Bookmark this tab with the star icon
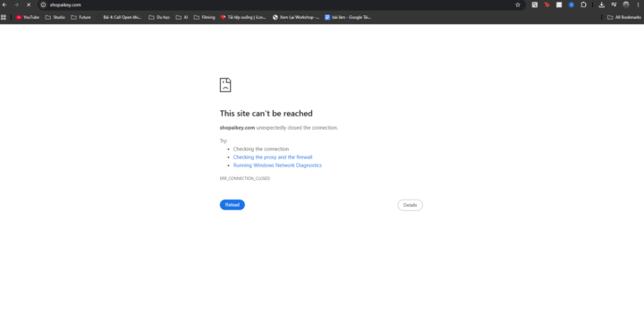 (518, 5)
